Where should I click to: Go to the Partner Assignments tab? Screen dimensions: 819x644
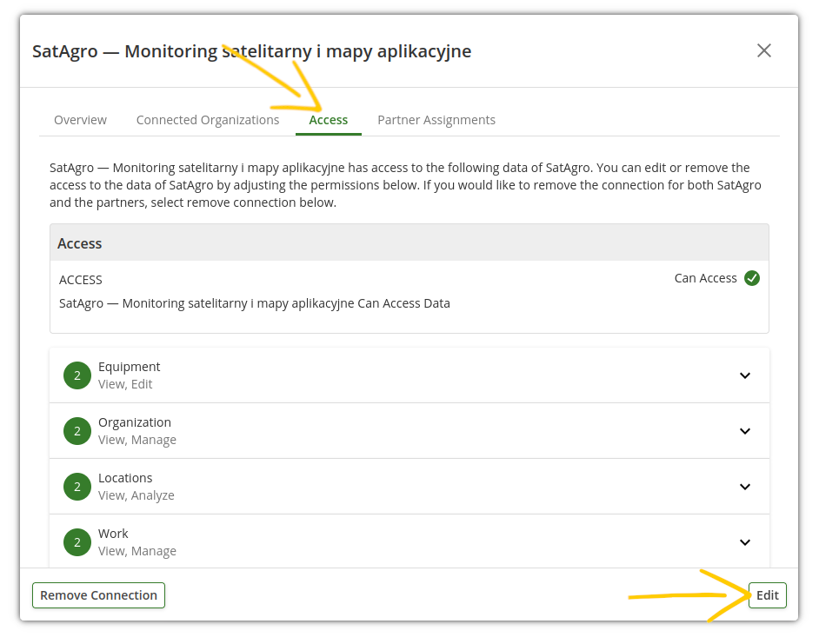click(x=436, y=120)
